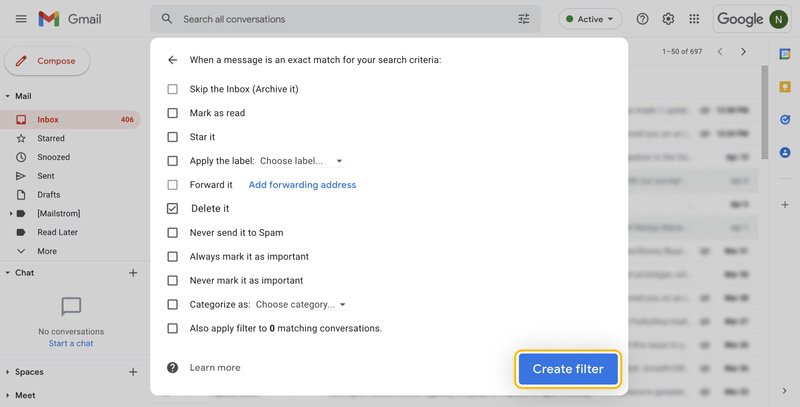Click in the Search all conversations field

(345, 19)
